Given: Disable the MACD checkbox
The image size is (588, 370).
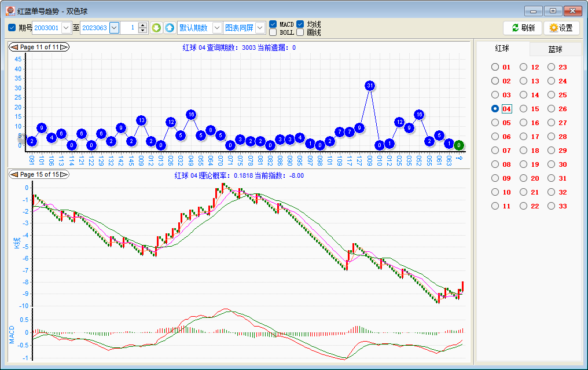Looking at the screenshot, I should click(273, 24).
